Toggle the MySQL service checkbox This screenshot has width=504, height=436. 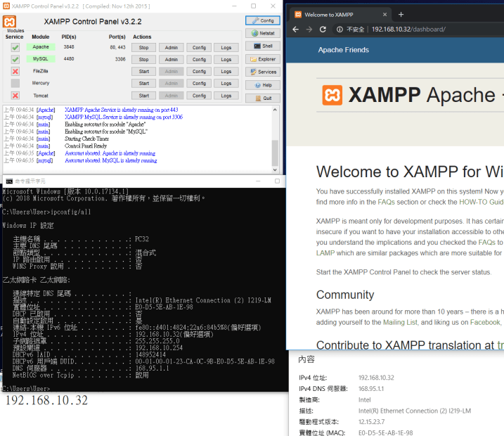click(15, 60)
